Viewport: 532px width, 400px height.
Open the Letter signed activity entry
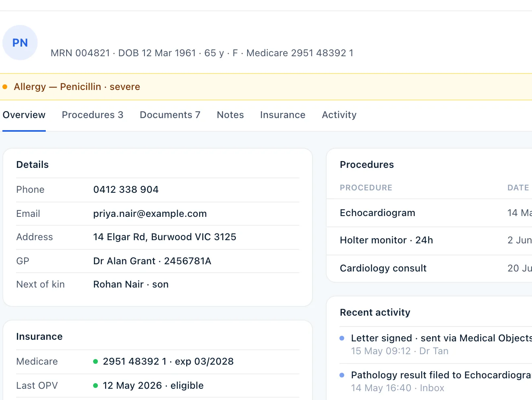coord(436,344)
